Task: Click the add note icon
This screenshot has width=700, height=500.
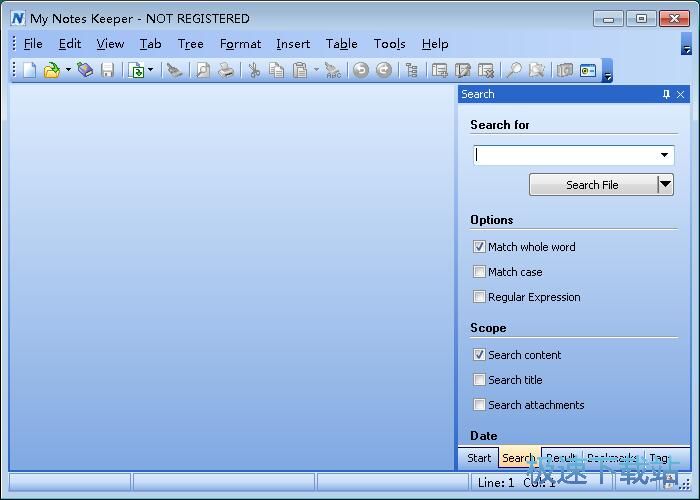Action: [440, 70]
